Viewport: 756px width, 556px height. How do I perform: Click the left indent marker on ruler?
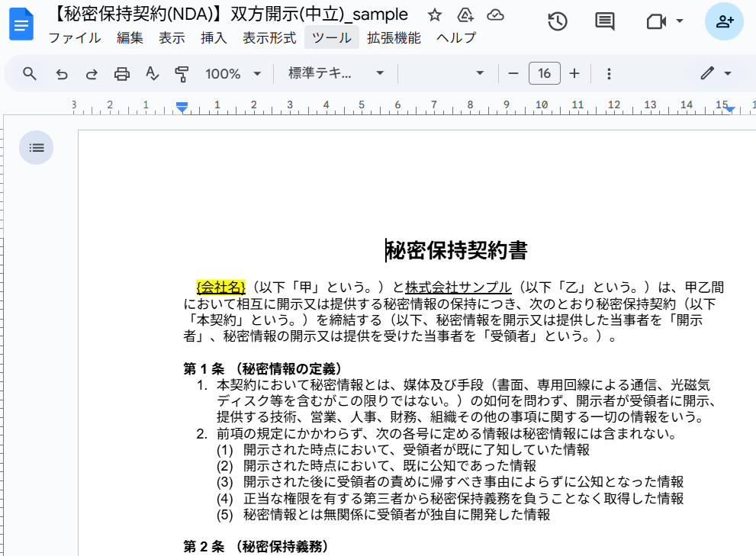(182, 109)
